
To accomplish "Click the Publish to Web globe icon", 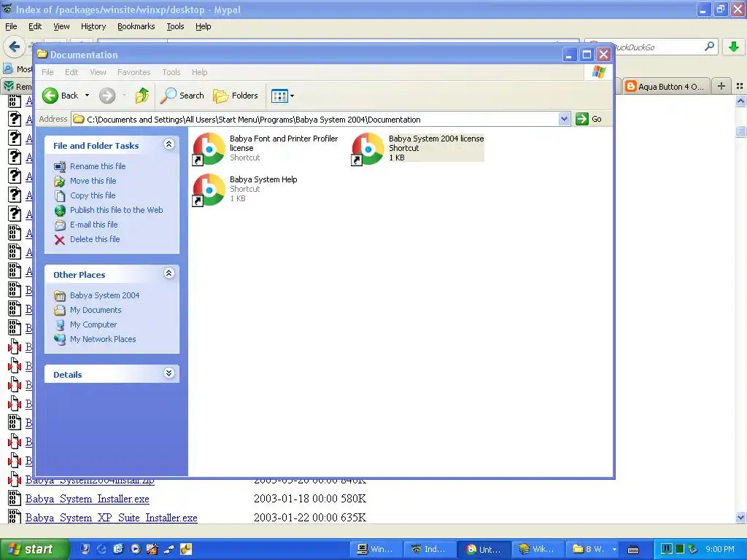I will click(60, 210).
